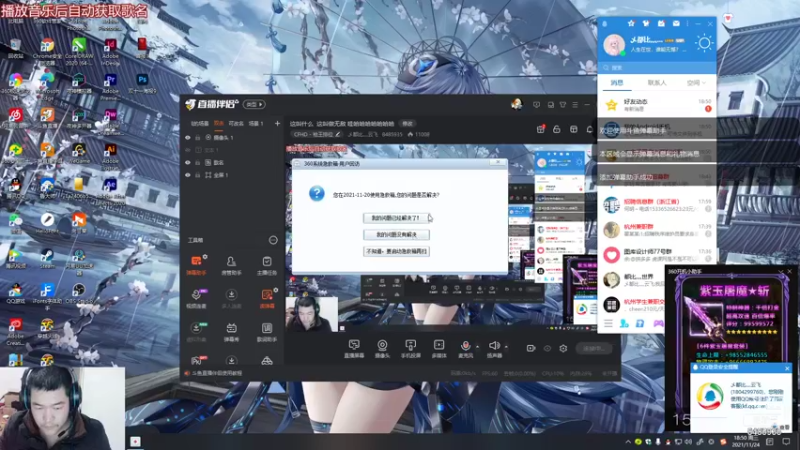This screenshot has height=450, width=800.
Task: Open the 好友动态 entry in QQ
Action: coord(657,105)
